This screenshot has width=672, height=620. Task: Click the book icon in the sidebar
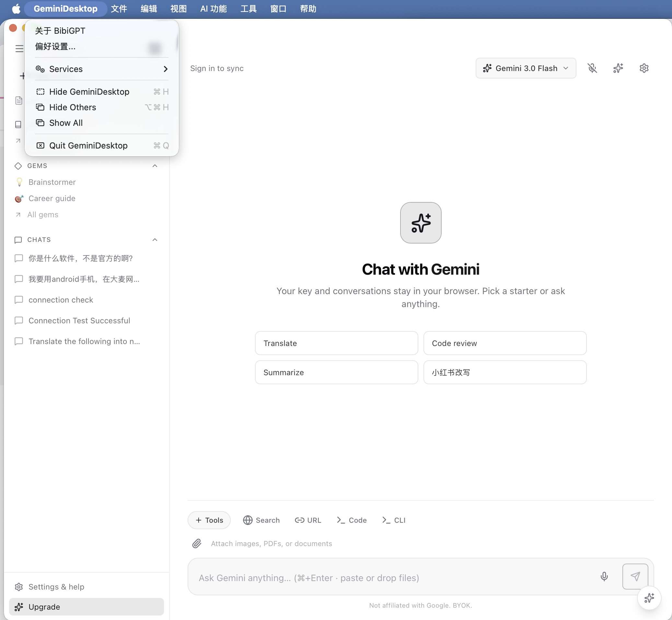coord(18,125)
